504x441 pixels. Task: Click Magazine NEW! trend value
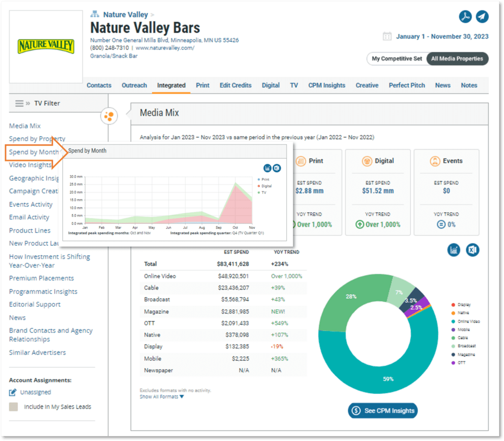[x=278, y=312]
